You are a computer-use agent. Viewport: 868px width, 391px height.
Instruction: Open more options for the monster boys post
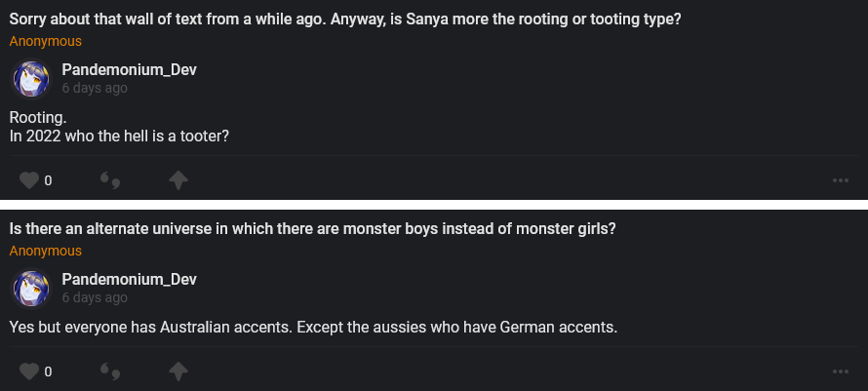click(x=840, y=371)
